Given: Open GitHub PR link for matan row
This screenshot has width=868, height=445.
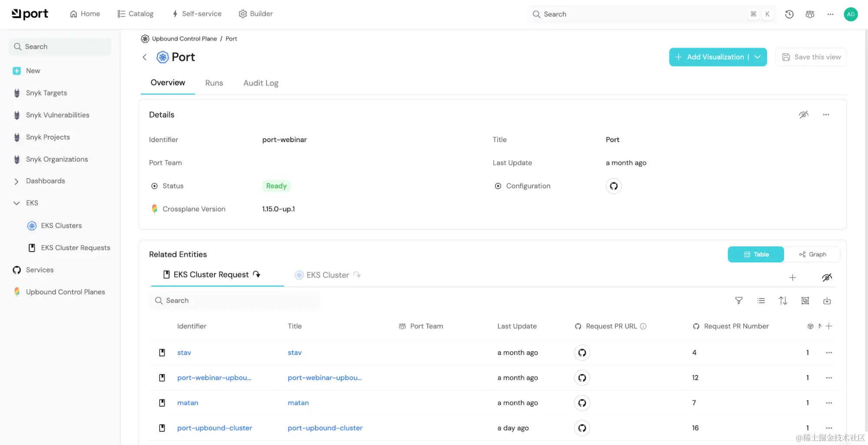Looking at the screenshot, I should pyautogui.click(x=582, y=403).
